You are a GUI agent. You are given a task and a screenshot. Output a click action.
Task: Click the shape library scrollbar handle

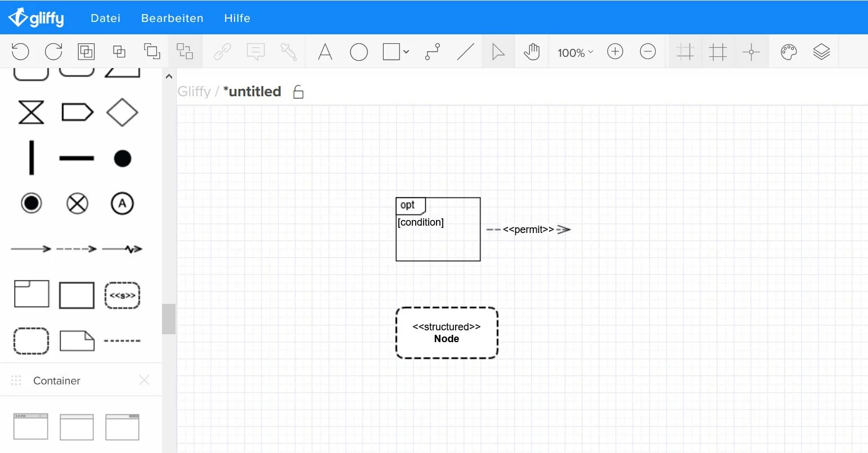[169, 319]
